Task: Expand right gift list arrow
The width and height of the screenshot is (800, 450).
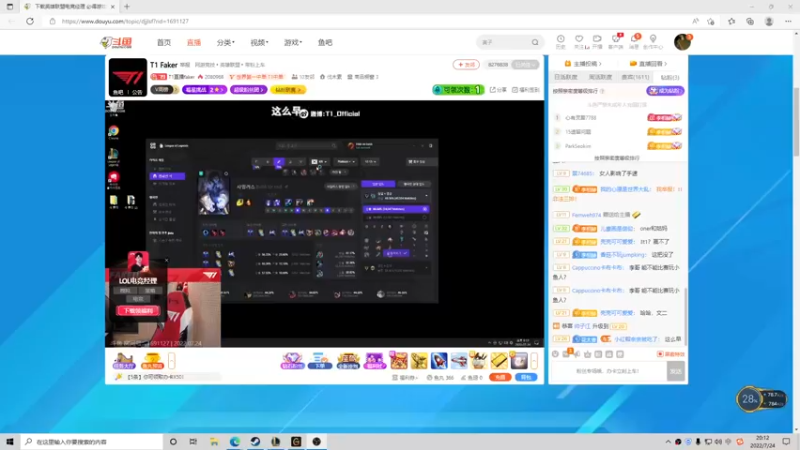Action: point(534,361)
